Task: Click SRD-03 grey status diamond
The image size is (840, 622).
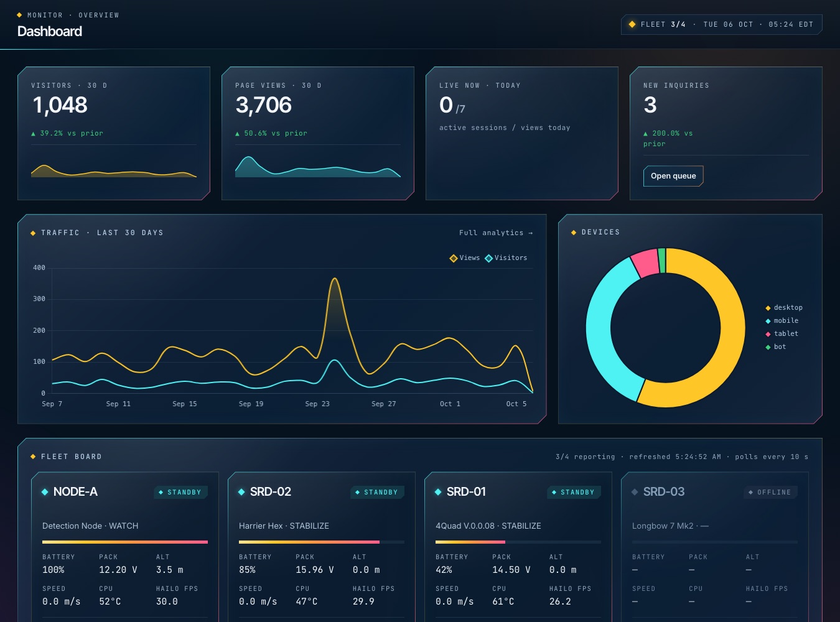Action: point(635,492)
